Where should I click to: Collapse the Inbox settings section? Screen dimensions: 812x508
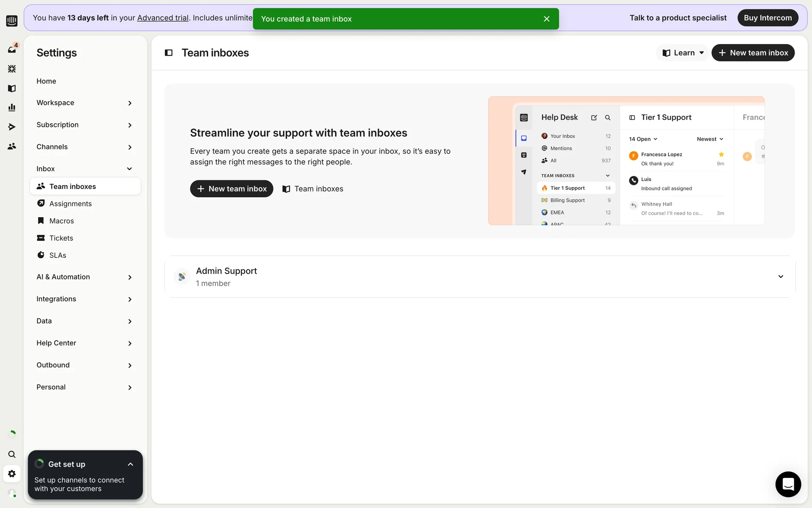(x=129, y=169)
